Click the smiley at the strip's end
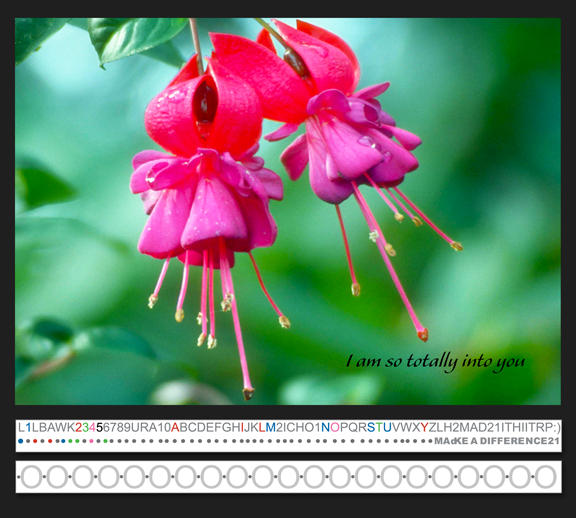 tap(556, 427)
